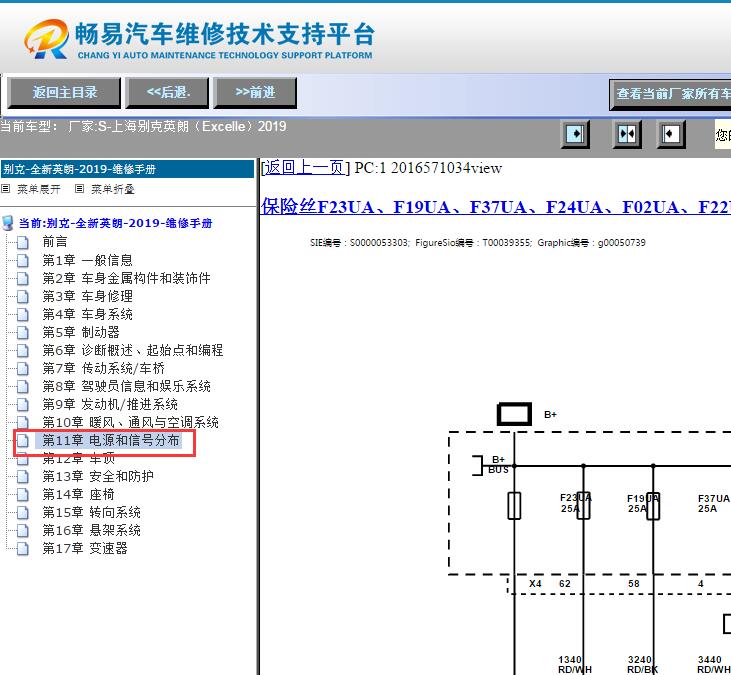Click the split panel layout icon
The image size is (731, 675).
click(x=627, y=134)
